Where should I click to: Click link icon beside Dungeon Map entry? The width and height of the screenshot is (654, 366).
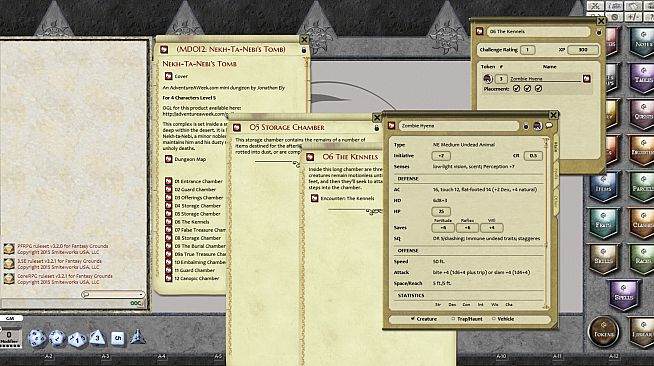click(x=169, y=159)
